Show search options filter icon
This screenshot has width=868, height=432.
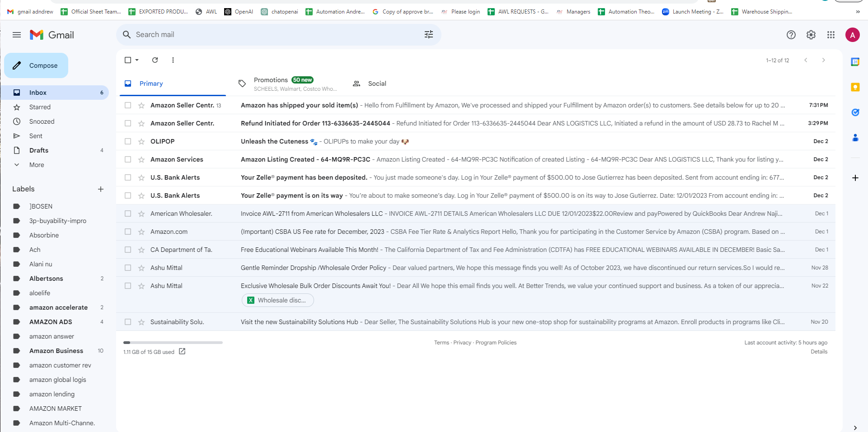point(429,35)
